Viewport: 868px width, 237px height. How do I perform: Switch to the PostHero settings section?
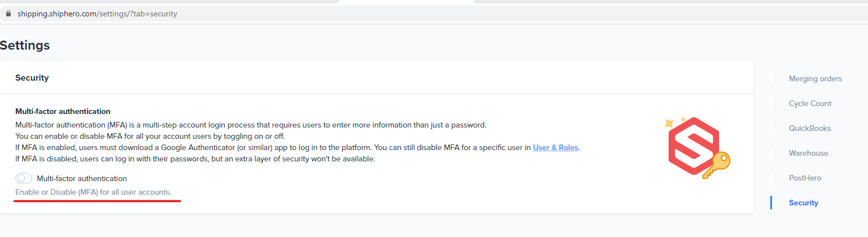(x=805, y=178)
